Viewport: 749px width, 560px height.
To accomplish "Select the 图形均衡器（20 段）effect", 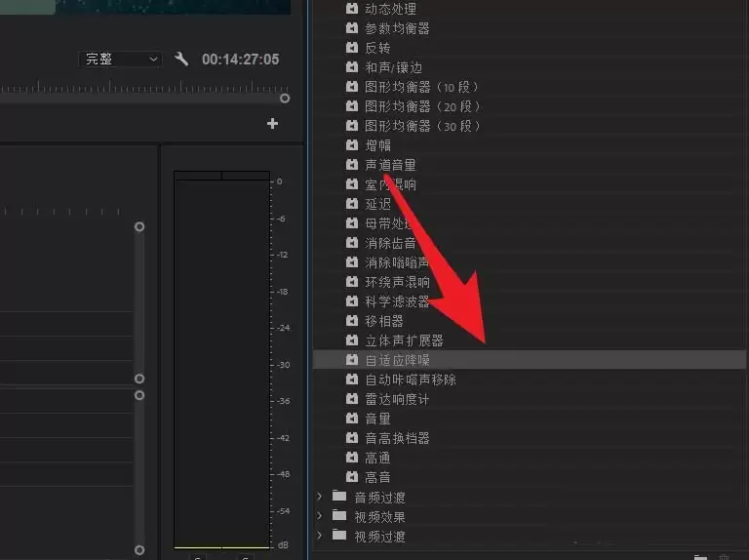I will tap(422, 106).
